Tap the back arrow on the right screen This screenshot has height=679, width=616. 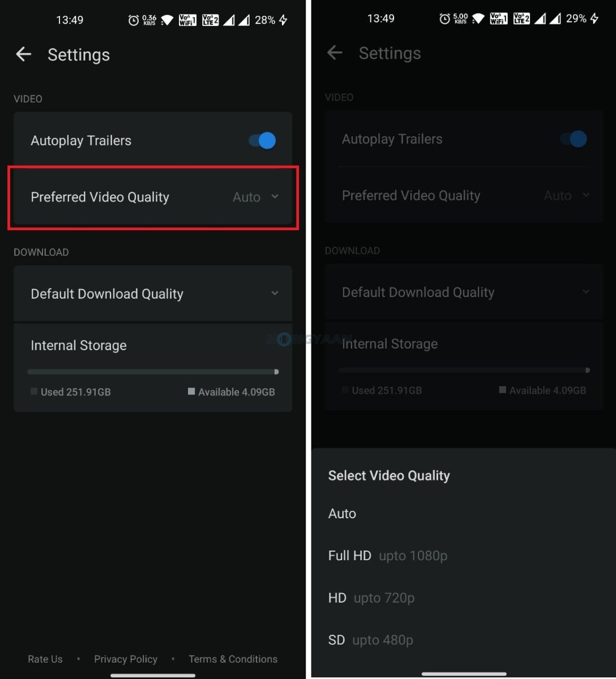coord(335,52)
